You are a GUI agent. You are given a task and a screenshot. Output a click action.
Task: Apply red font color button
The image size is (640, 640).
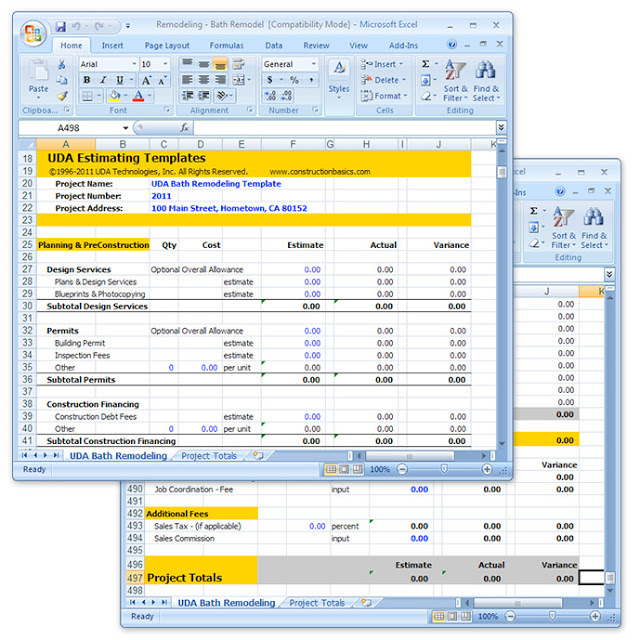[x=139, y=96]
